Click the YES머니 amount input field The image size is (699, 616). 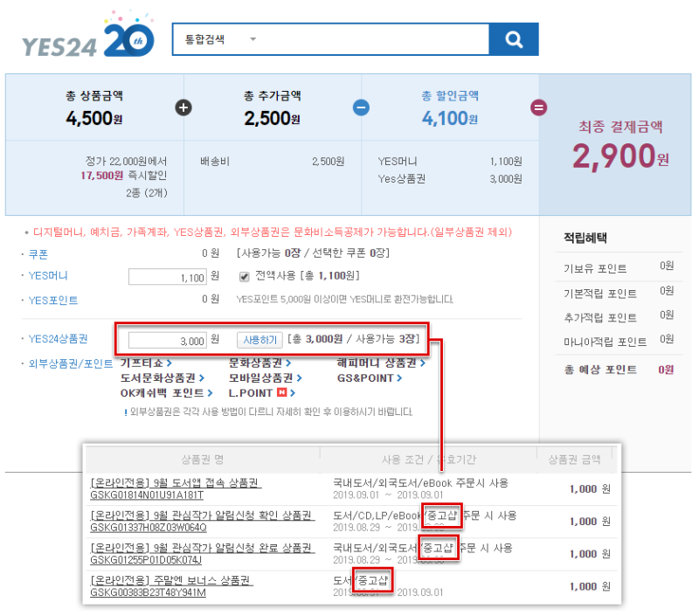[168, 277]
